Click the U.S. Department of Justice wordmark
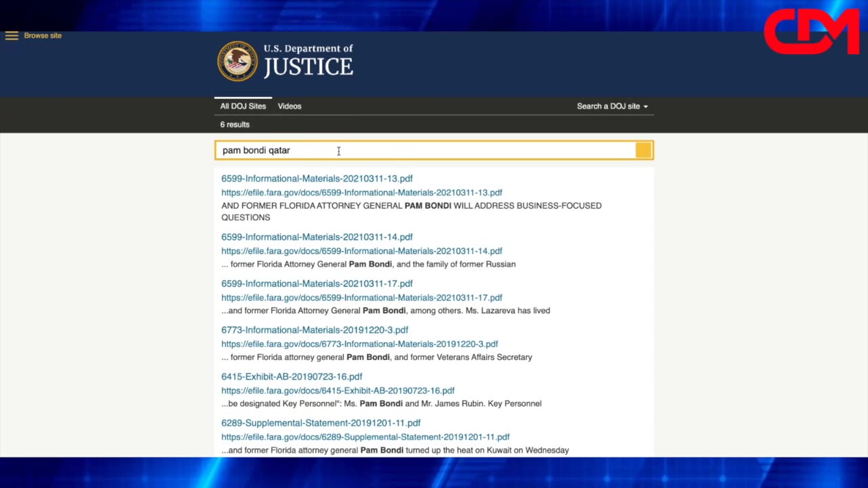This screenshot has width=868, height=488. [x=309, y=60]
